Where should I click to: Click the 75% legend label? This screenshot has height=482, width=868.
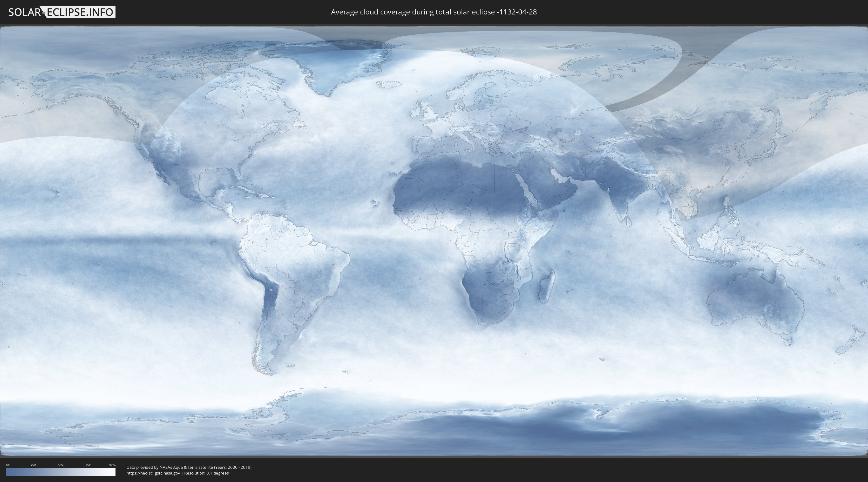pos(88,465)
